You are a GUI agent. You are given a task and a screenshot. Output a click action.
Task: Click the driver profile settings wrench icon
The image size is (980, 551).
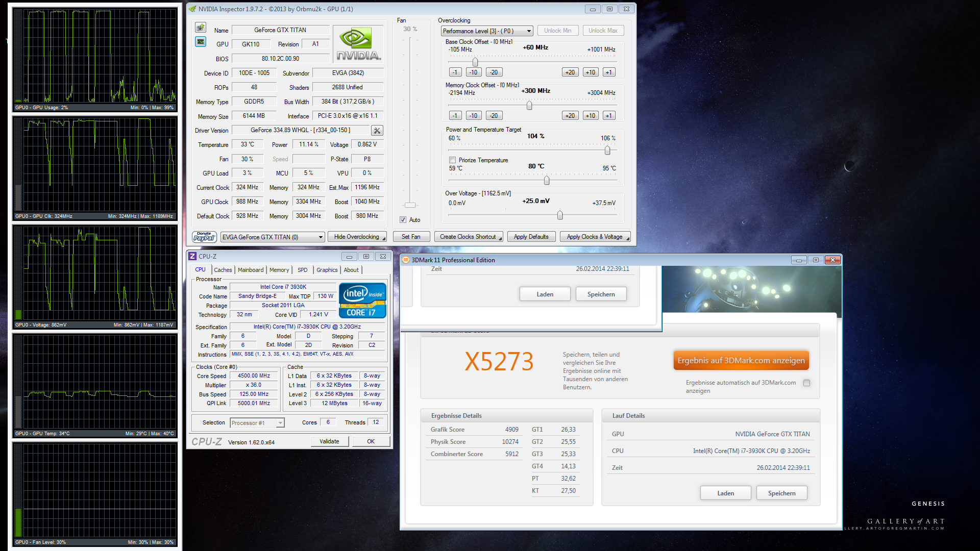pyautogui.click(x=377, y=131)
